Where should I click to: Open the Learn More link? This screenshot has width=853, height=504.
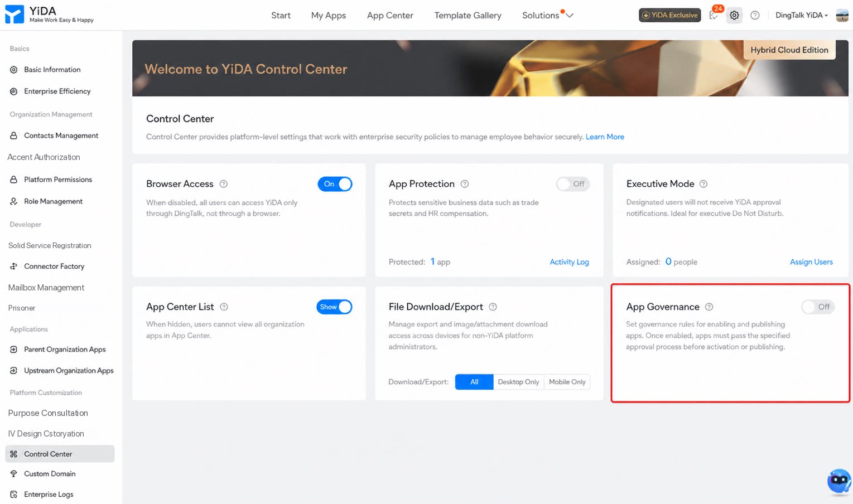[x=605, y=137]
